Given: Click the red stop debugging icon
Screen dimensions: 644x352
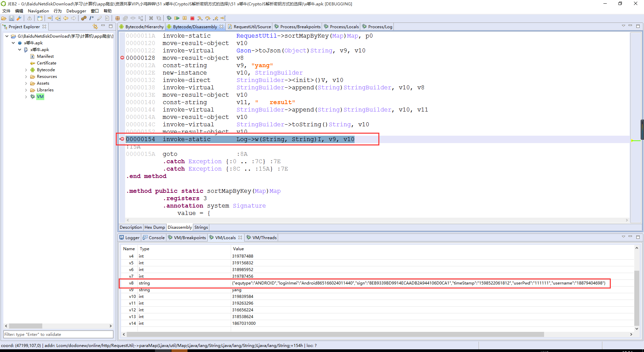Looking at the screenshot, I should pyautogui.click(x=192, y=18).
